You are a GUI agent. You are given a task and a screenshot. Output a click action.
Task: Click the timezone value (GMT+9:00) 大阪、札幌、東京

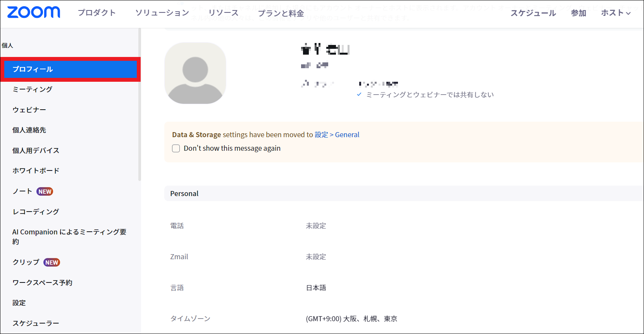(351, 319)
